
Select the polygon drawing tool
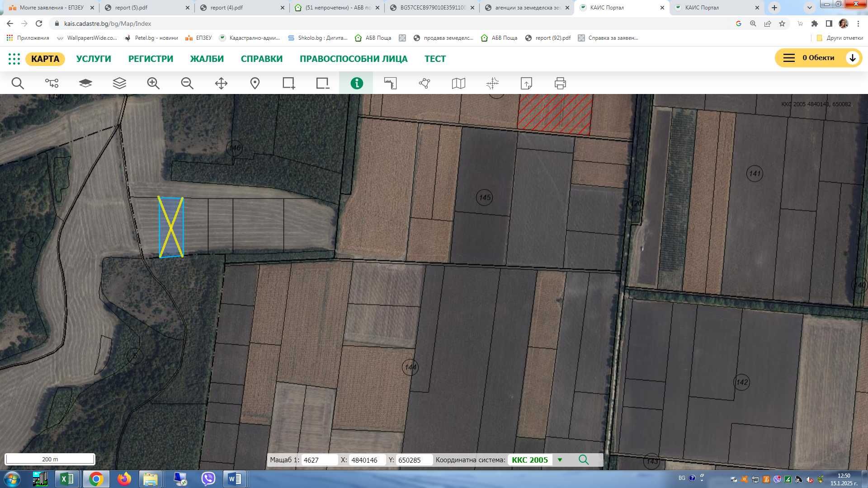[425, 83]
